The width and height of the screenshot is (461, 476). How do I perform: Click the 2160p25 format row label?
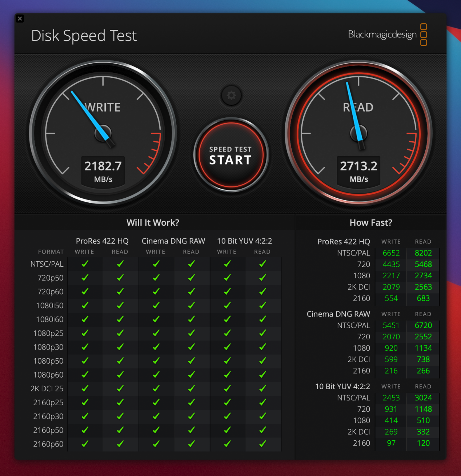(x=48, y=403)
